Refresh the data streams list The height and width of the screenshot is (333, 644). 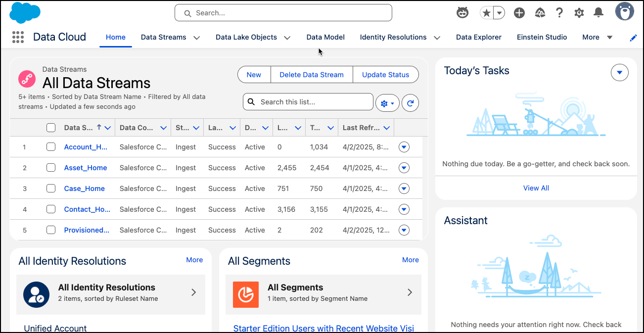[410, 102]
